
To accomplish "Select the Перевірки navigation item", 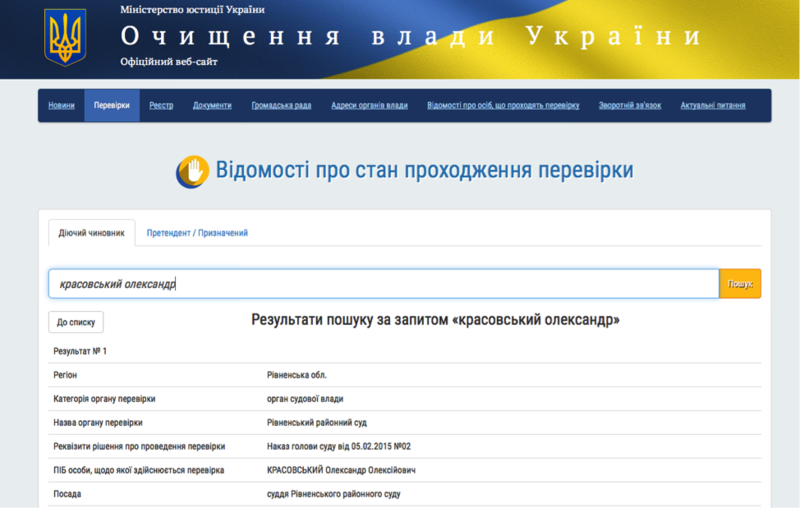I will point(111,106).
